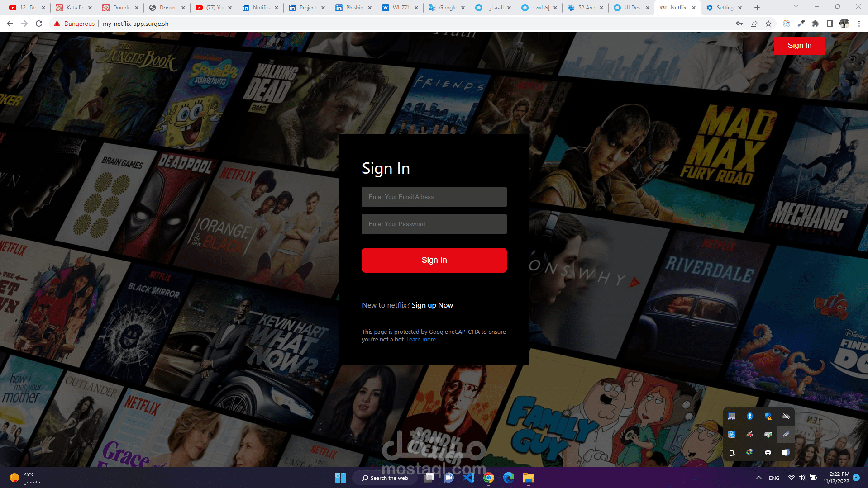Open the saved passwords key icon
The height and width of the screenshot is (488, 868).
click(739, 24)
